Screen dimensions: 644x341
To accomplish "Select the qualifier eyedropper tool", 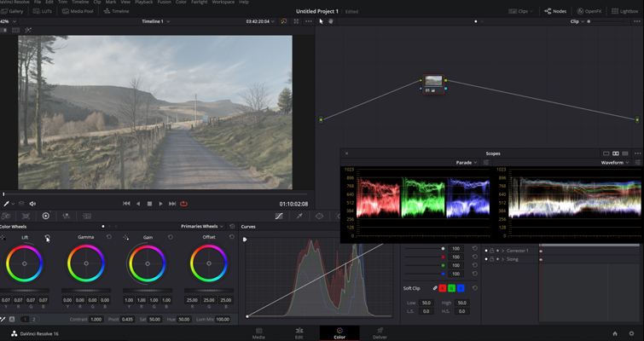I will point(299,217).
